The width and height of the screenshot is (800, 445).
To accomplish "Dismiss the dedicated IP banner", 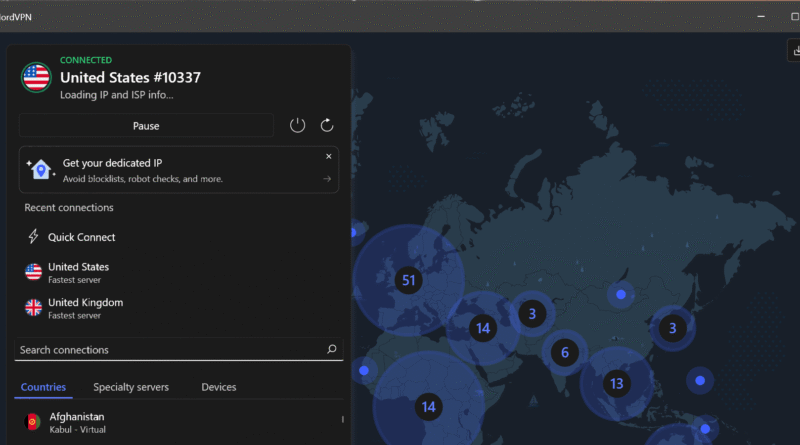I will point(328,157).
